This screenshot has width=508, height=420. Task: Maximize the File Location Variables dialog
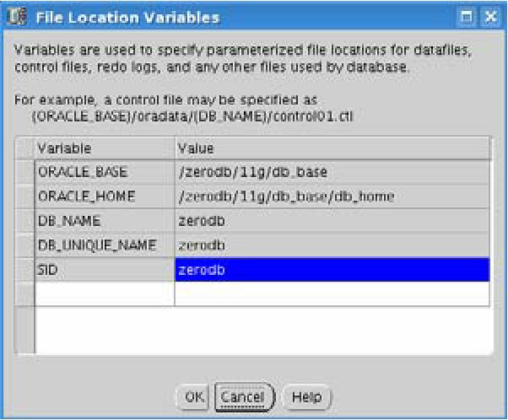(x=466, y=17)
